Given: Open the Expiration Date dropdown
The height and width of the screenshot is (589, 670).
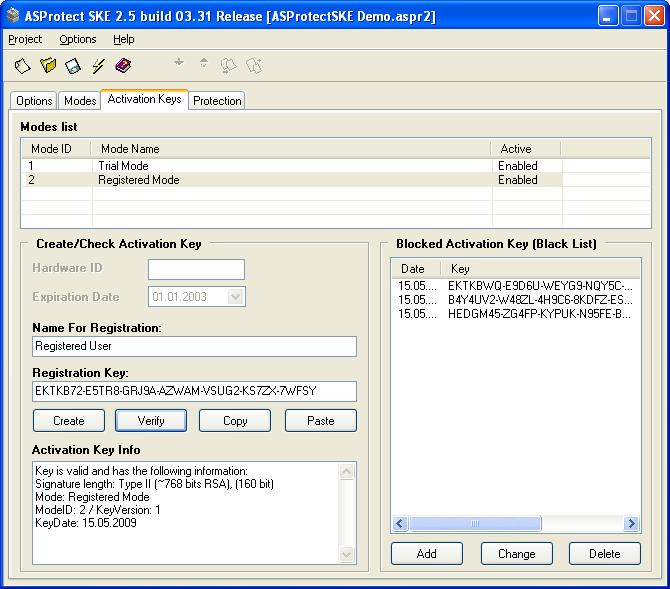Looking at the screenshot, I should point(236,297).
